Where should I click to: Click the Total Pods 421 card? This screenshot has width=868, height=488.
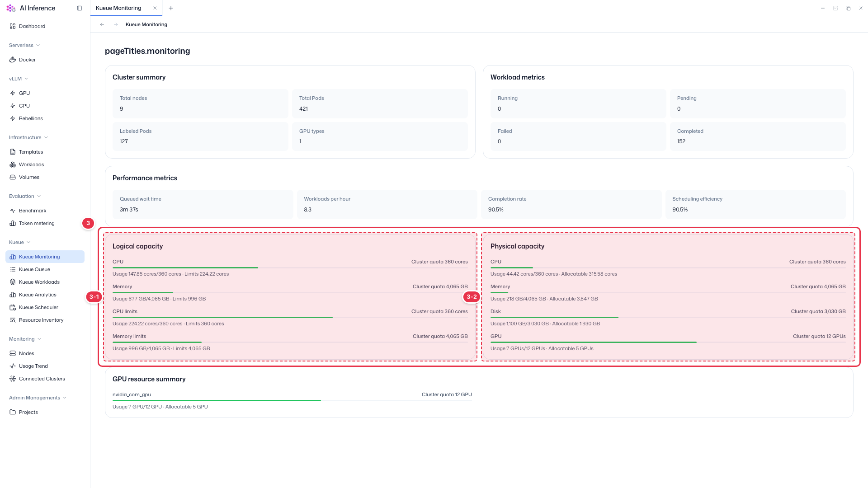[x=380, y=103]
